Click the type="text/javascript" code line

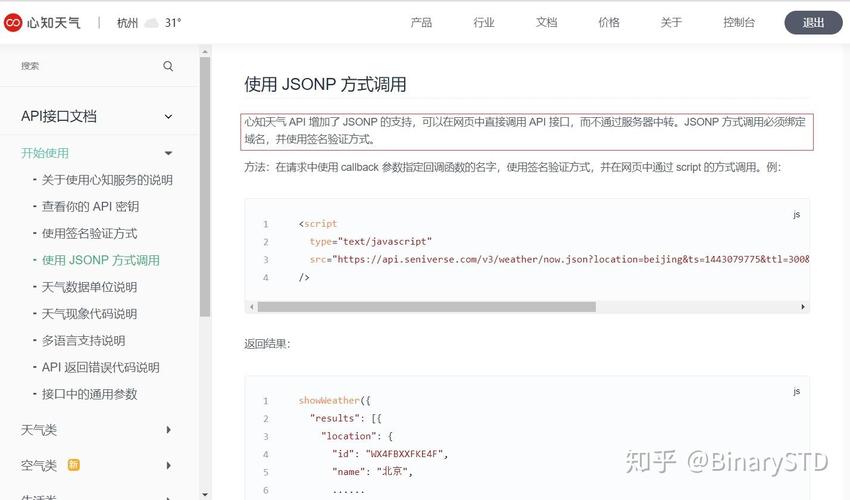(371, 241)
